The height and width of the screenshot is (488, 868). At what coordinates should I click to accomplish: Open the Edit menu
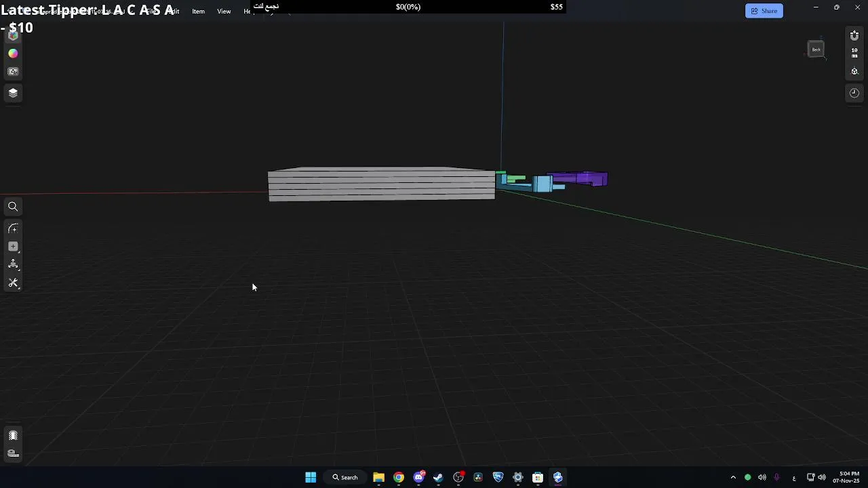(174, 12)
